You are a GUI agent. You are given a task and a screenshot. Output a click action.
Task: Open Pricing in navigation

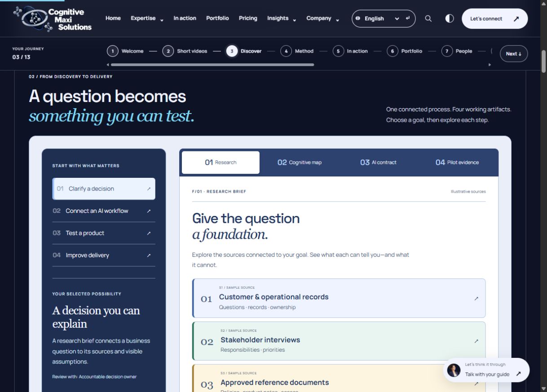click(x=248, y=18)
